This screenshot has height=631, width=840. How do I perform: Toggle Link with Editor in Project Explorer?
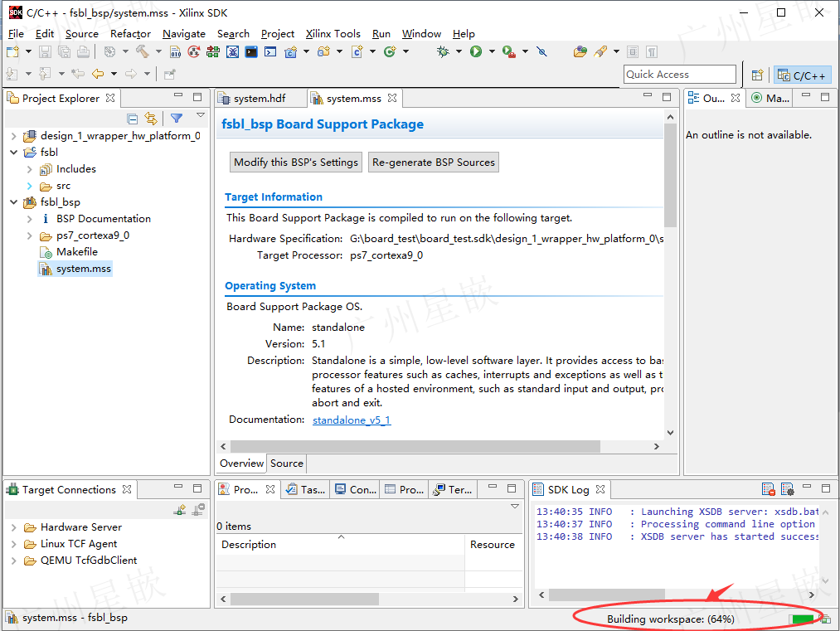151,119
